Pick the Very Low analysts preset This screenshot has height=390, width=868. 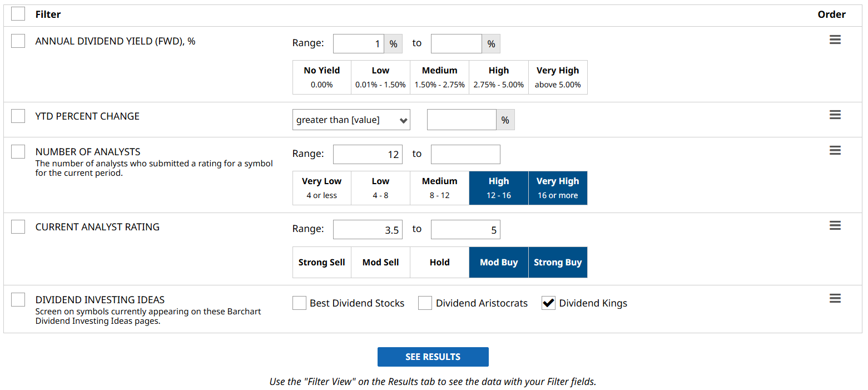click(x=321, y=188)
